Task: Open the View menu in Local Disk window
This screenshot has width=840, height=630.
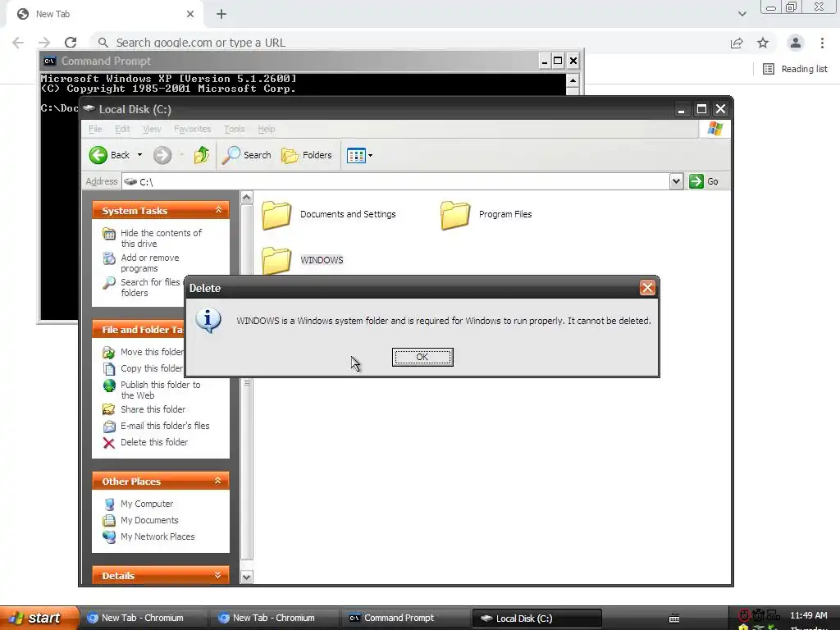Action: coord(152,129)
